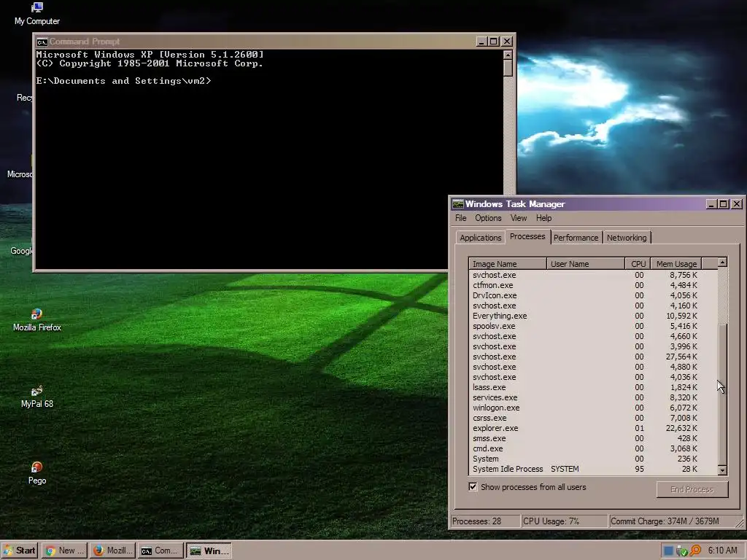Select the cmd.exe process
747x560 pixels.
[x=592, y=448]
